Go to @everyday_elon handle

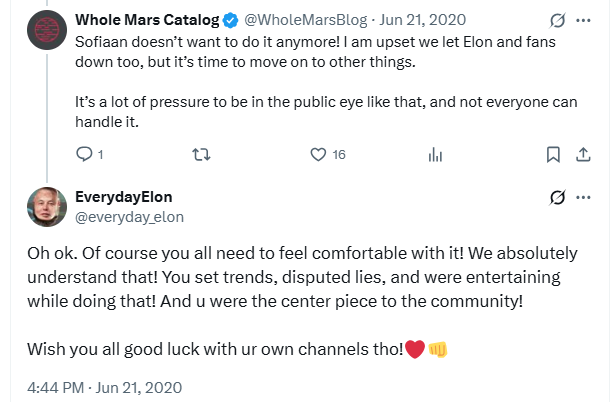click(129, 216)
